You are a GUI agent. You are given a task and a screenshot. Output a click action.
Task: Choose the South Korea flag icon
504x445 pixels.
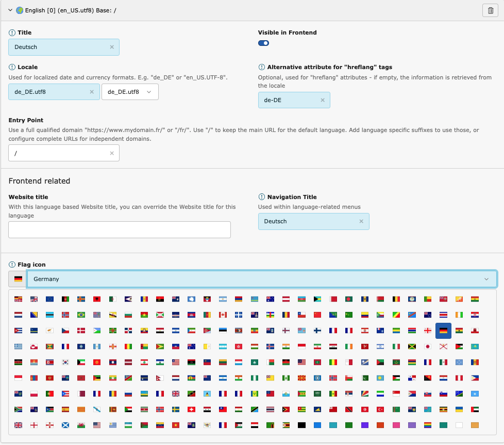tap(65, 362)
